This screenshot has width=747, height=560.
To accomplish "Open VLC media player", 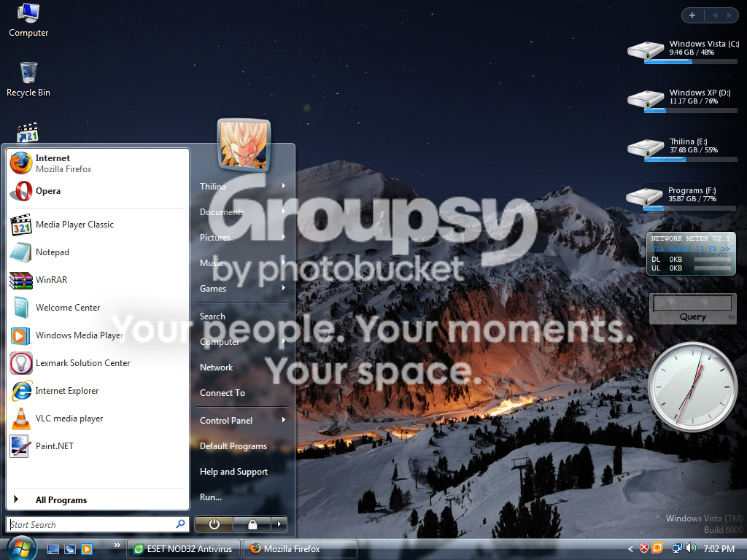I will point(98,418).
